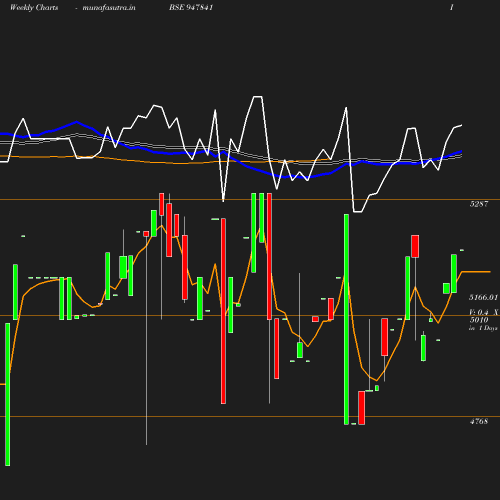Screen dimensions: 500x500
Task: Click the last green candle on the right
Action: click(x=454, y=274)
